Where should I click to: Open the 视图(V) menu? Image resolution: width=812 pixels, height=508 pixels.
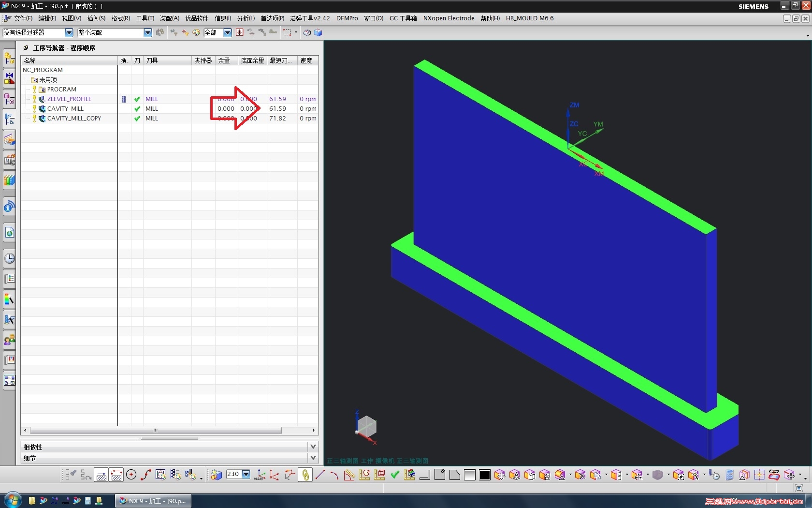point(72,18)
